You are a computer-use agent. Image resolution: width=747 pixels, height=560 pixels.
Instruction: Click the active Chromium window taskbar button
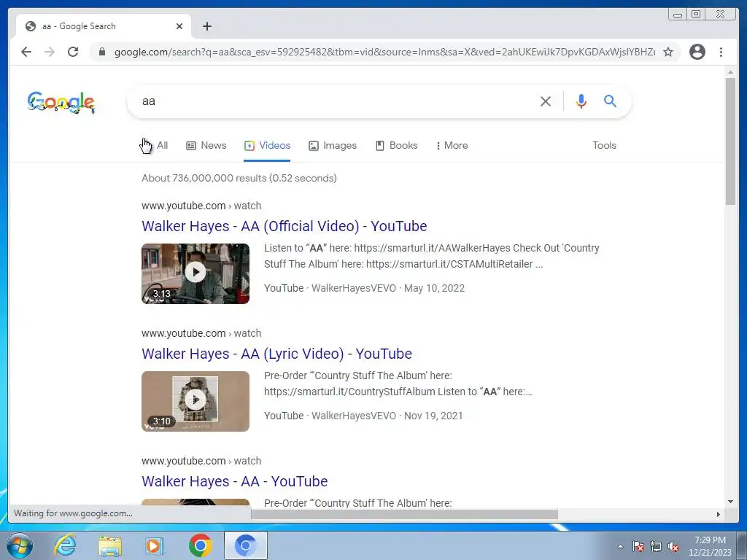[246, 545]
